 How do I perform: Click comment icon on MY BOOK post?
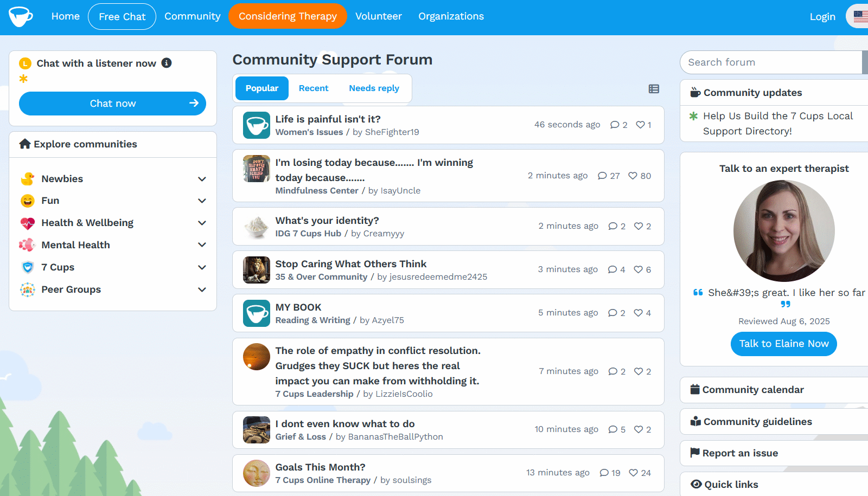click(613, 313)
